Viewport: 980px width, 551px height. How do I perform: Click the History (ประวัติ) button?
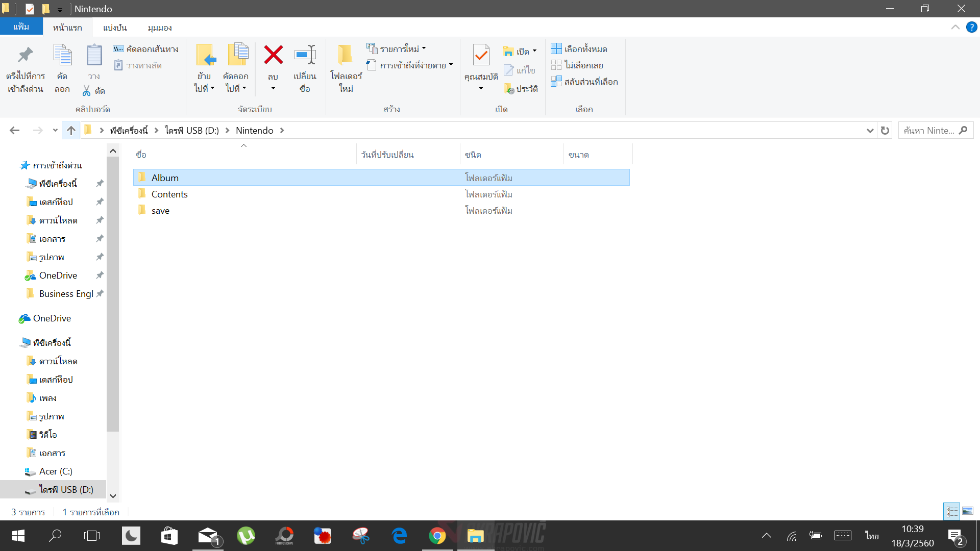click(x=521, y=89)
